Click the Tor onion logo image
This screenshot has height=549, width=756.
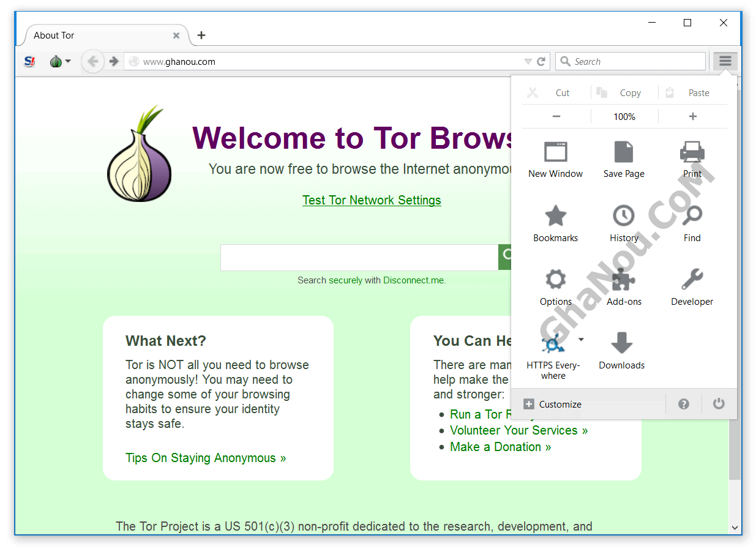(x=139, y=154)
